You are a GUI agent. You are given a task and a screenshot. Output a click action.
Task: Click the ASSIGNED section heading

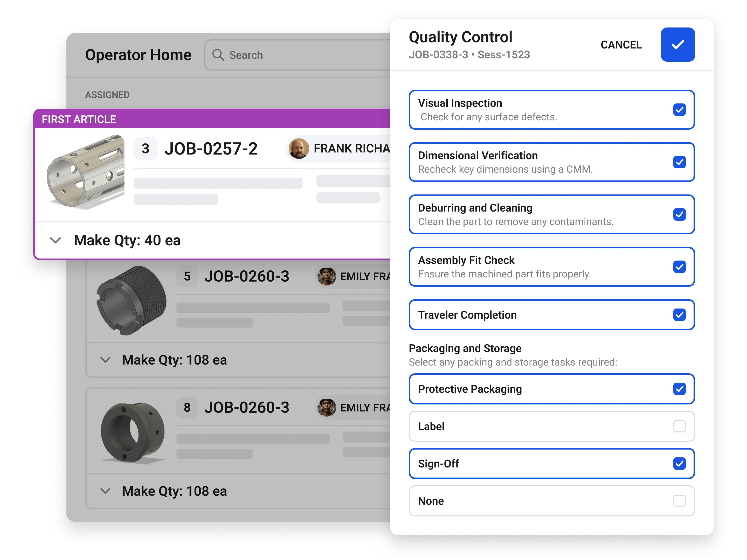click(x=107, y=95)
